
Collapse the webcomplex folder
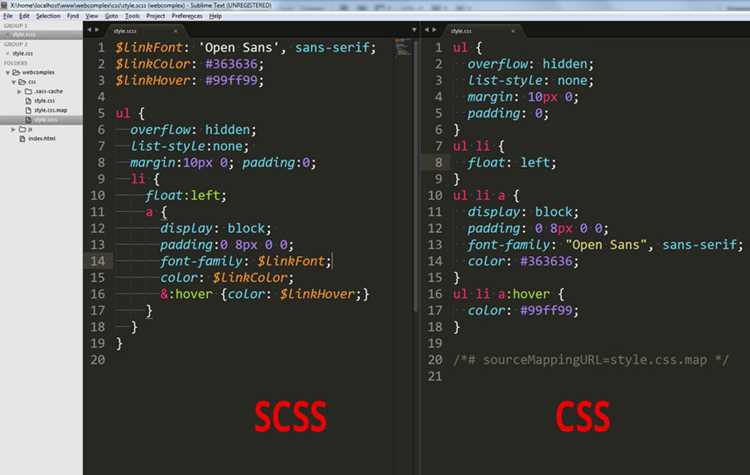click(8, 72)
